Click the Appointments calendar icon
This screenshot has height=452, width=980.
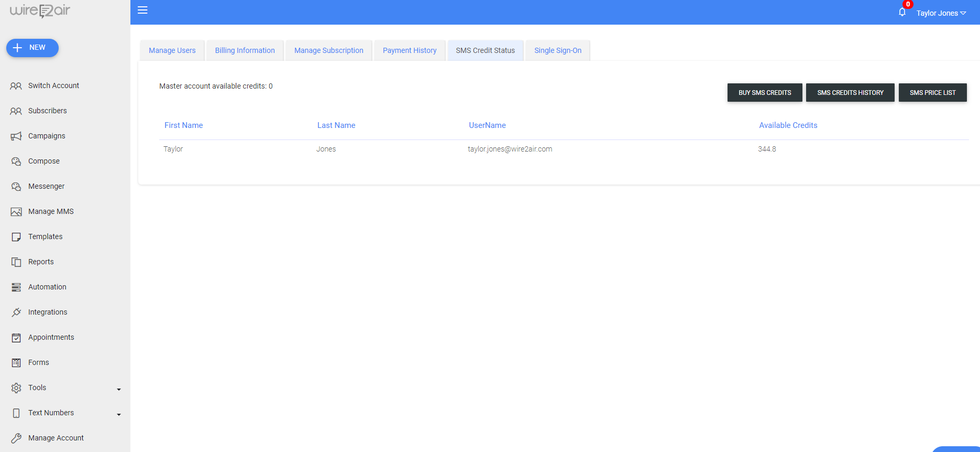[16, 338]
